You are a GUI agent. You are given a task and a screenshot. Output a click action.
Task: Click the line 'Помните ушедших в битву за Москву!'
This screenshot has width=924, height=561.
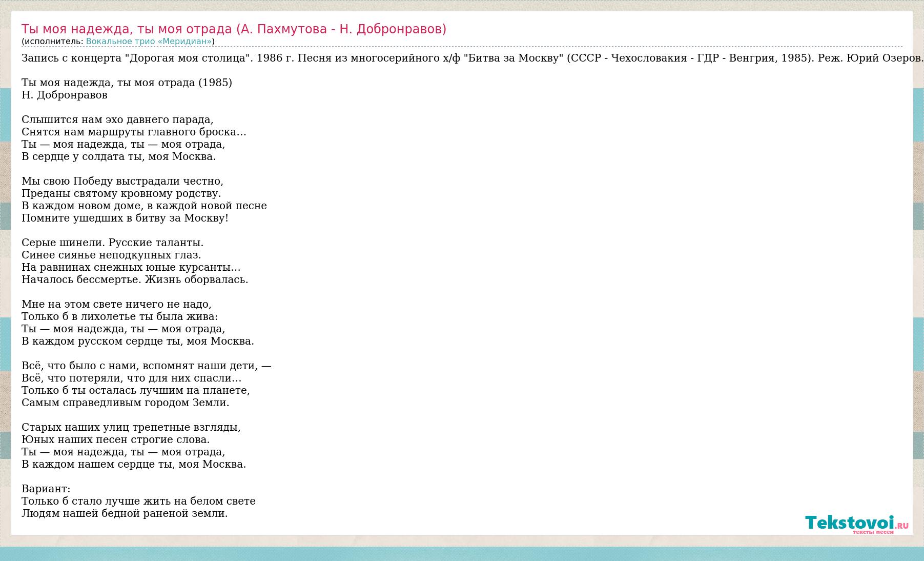pos(125,218)
